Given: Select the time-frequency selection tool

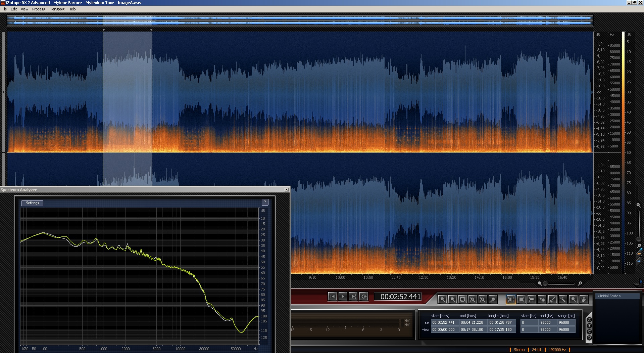Looking at the screenshot, I should coord(521,299).
